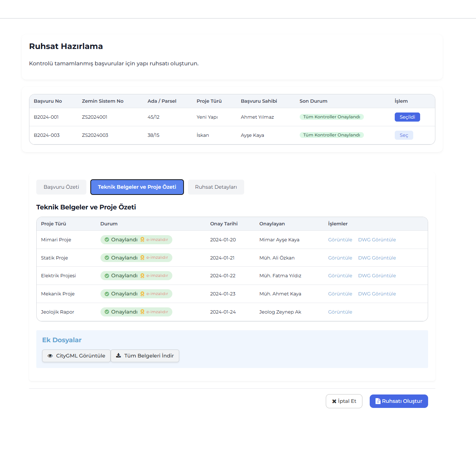Click the download icon on Tüm Belgeleri İndir
The image size is (476, 458).
pyautogui.click(x=118, y=356)
